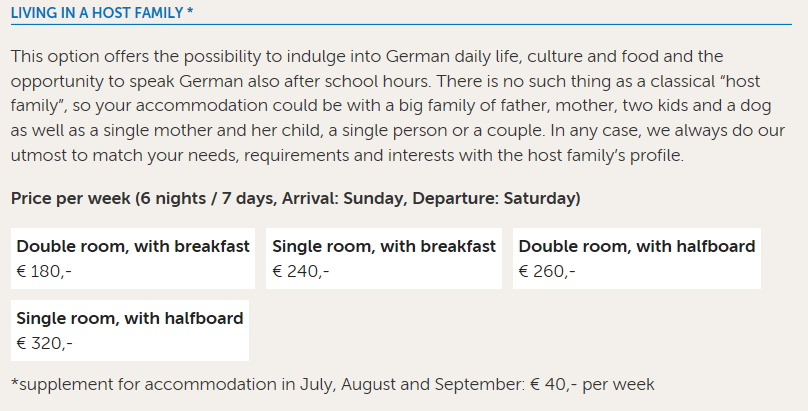Click the 'Double room, with breakfast' title text
Viewport: 808px width, 411px height.
tap(133, 246)
